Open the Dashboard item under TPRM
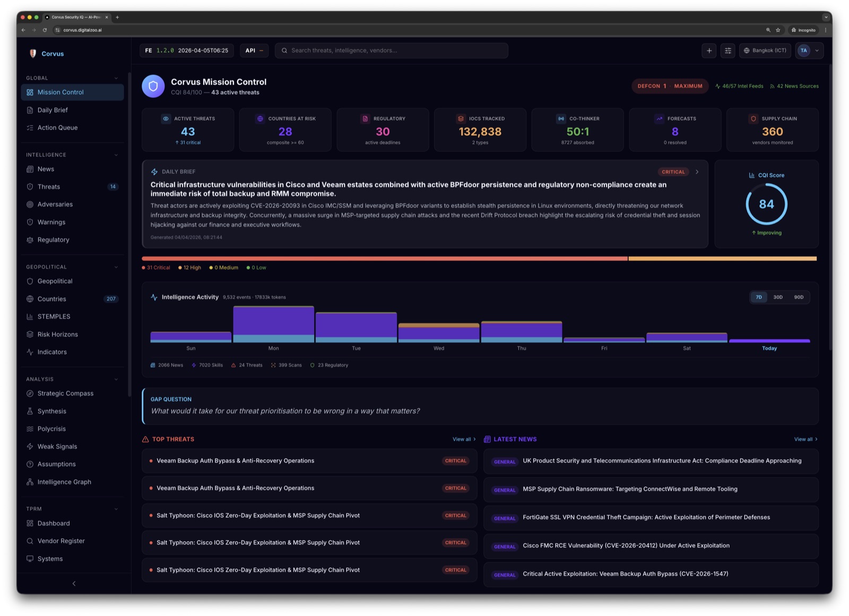849x616 pixels. click(72, 524)
